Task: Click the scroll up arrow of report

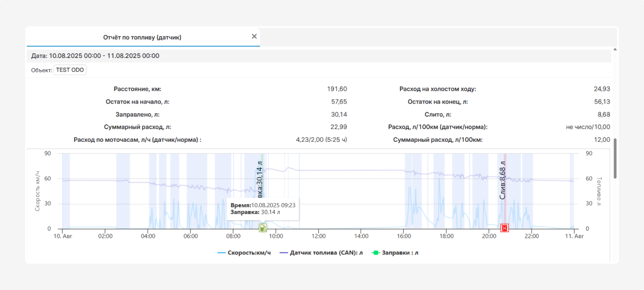Action: click(x=614, y=49)
